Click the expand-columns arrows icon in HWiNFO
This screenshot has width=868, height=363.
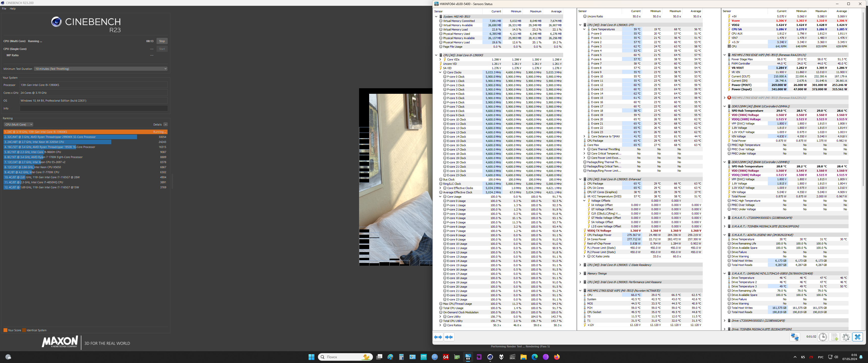(x=438, y=337)
